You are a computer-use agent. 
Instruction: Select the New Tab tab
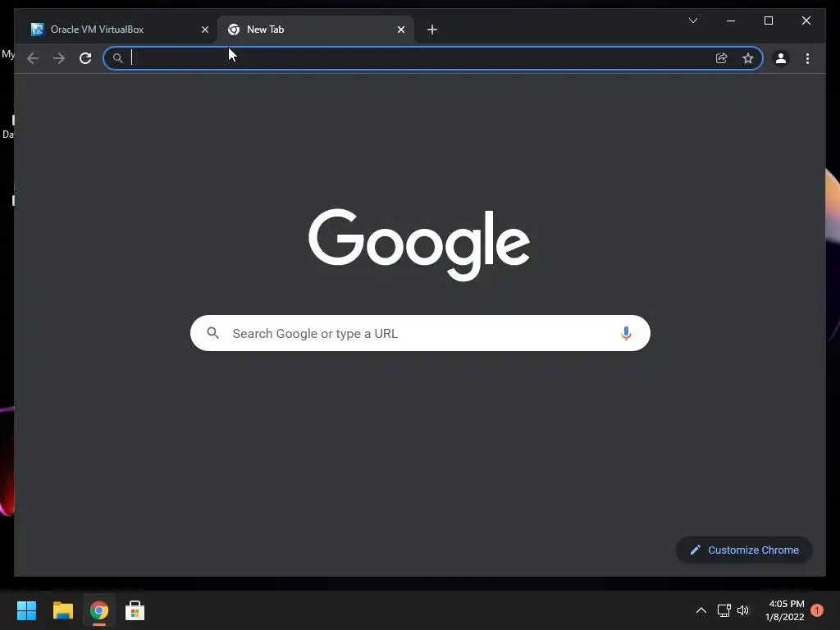pyautogui.click(x=315, y=30)
